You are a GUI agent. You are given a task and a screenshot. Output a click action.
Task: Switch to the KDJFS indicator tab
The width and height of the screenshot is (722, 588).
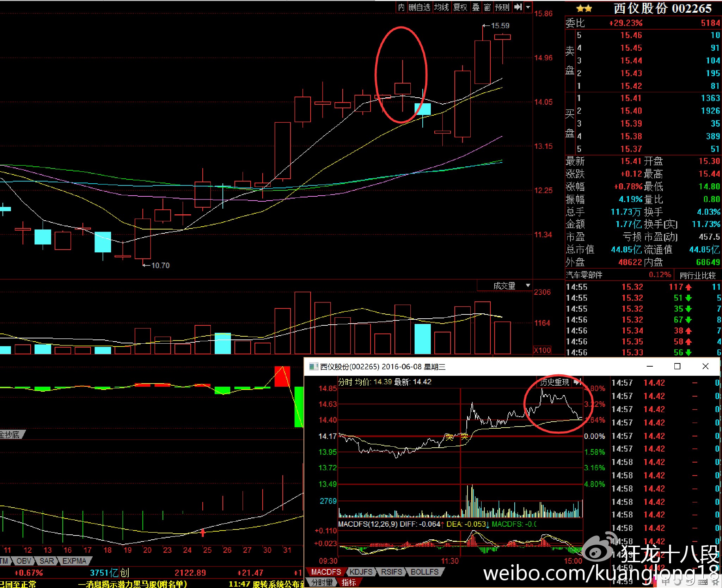(360, 572)
